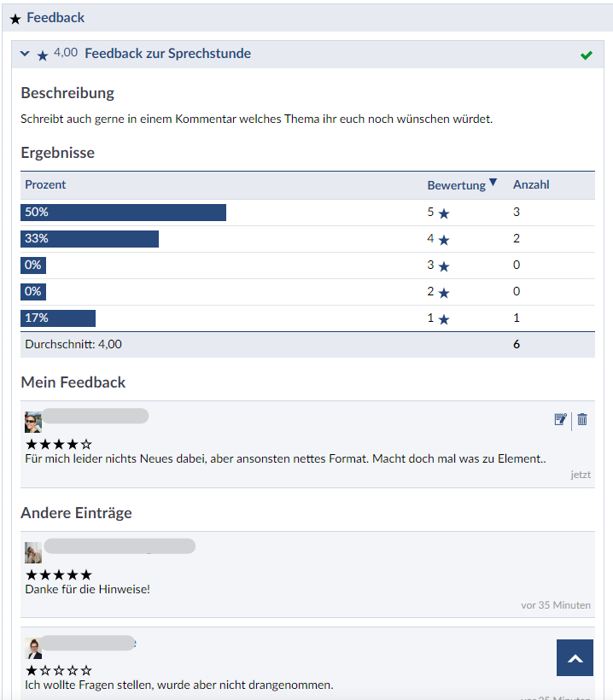Click my profile avatar in Mein Feedback
The height and width of the screenshot is (700, 613).
click(33, 422)
